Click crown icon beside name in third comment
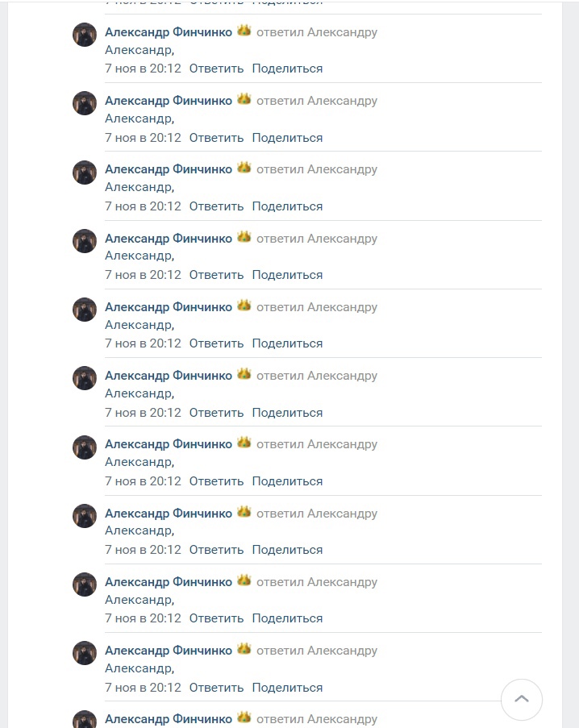The height and width of the screenshot is (728, 579). tap(244, 168)
